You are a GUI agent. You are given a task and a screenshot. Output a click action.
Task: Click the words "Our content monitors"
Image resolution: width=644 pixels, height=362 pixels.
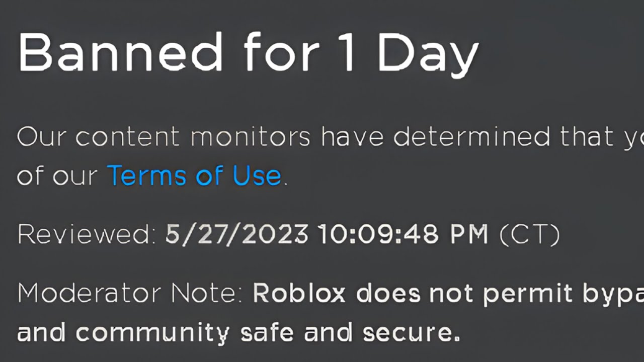pyautogui.click(x=163, y=137)
